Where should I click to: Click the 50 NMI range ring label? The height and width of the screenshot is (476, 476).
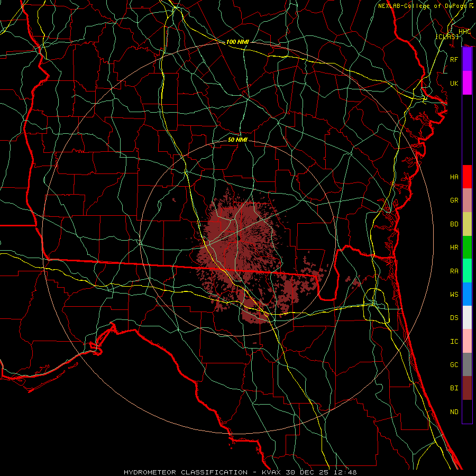coord(237,140)
